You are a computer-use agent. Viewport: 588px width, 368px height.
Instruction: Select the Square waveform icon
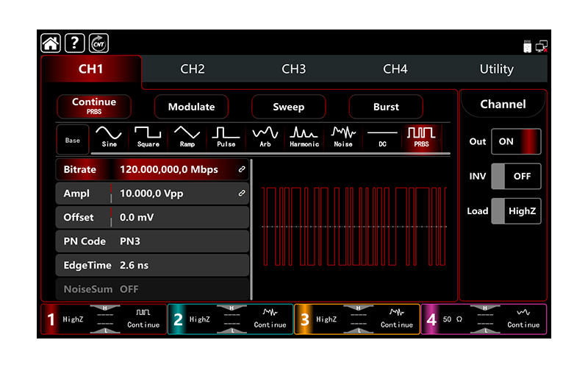[148, 137]
